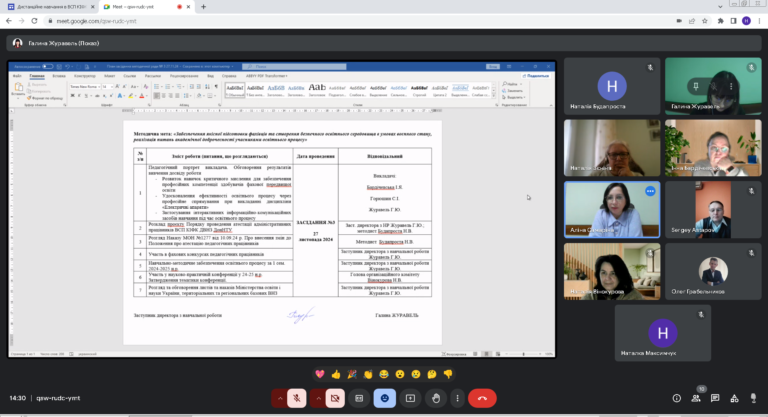
Task: Send the party popper reaction
Action: pos(352,374)
